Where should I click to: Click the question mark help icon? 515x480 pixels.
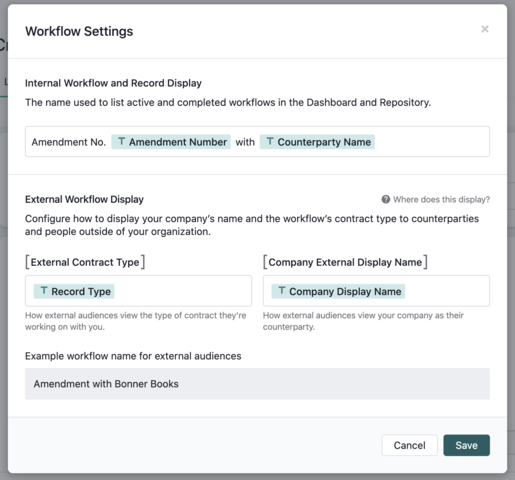click(385, 199)
